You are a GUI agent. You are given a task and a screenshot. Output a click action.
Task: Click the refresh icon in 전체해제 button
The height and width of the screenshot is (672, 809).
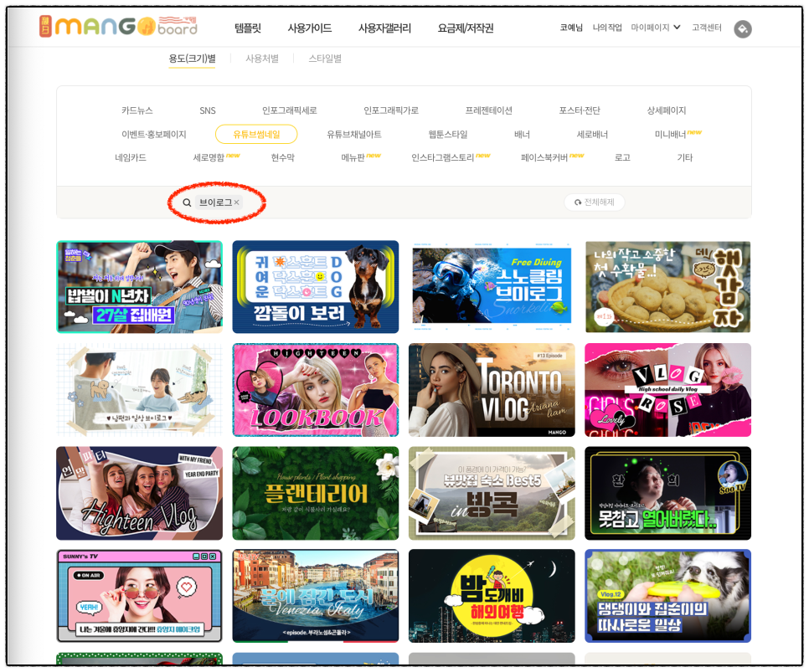click(578, 203)
